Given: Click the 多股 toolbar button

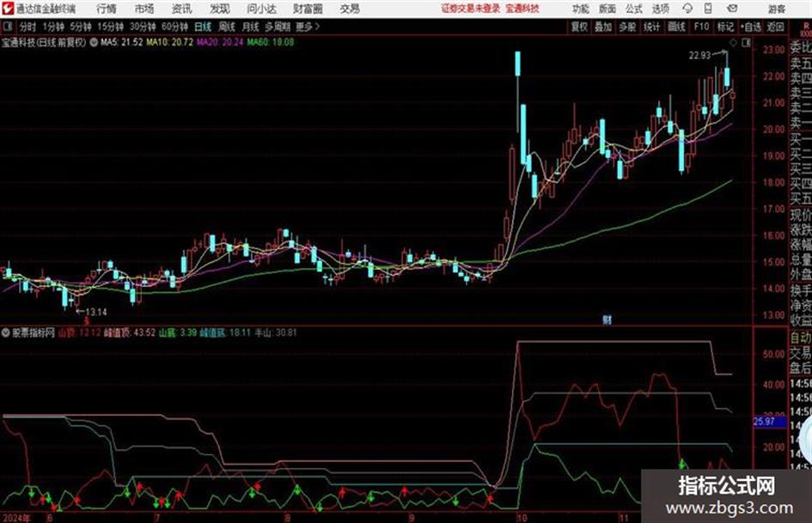Looking at the screenshot, I should pos(627,27).
